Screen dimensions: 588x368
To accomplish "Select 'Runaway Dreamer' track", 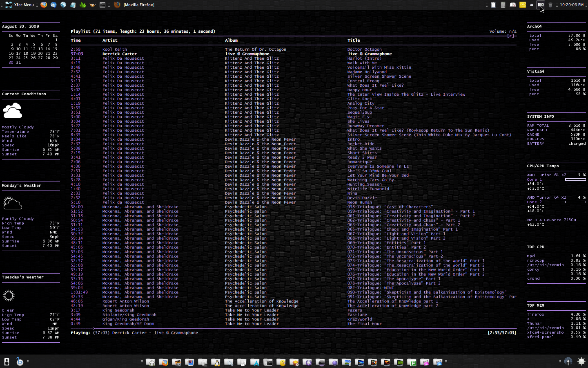I will [x=366, y=126].
